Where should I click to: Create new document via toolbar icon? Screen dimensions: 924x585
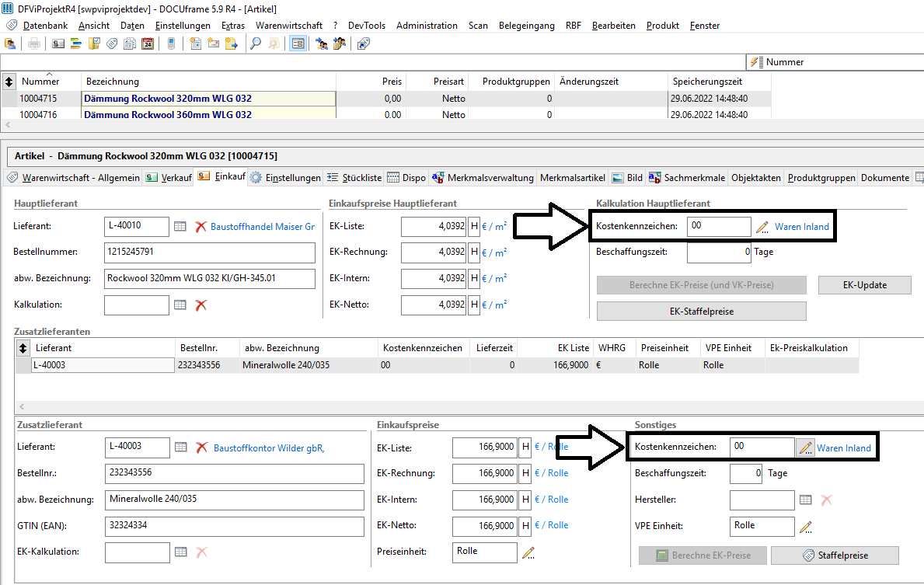click(195, 44)
